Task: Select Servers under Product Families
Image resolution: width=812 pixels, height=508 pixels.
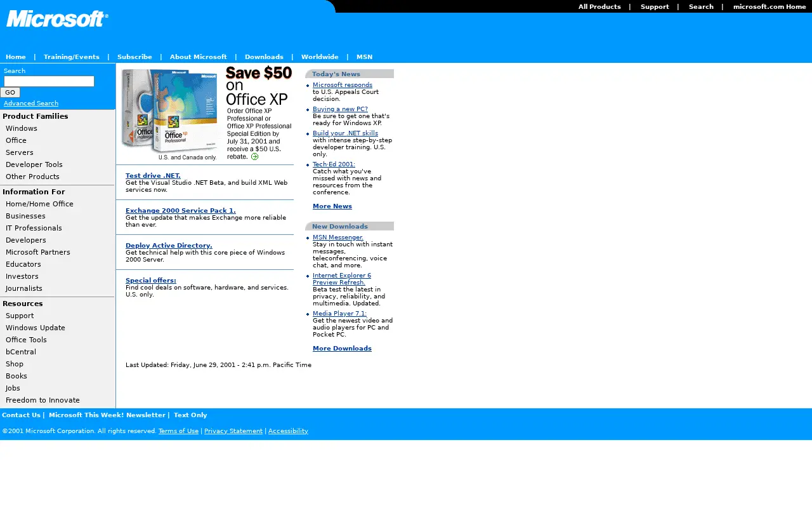Action: coord(20,152)
